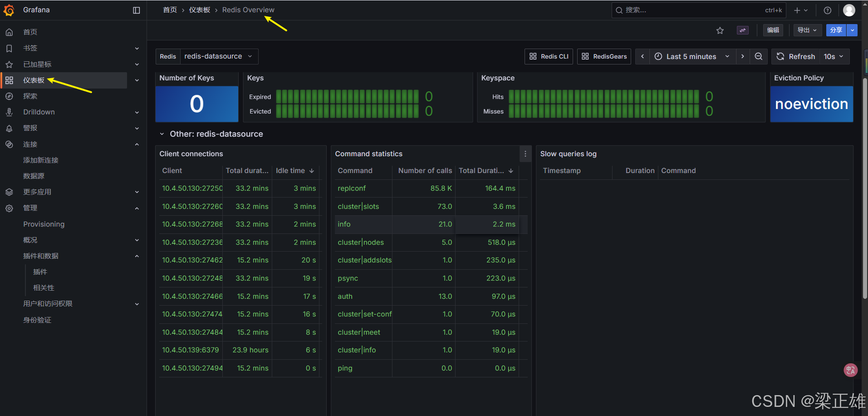Image resolution: width=868 pixels, height=416 pixels.
Task: Toggle the sidebar dock icon
Action: (x=137, y=10)
